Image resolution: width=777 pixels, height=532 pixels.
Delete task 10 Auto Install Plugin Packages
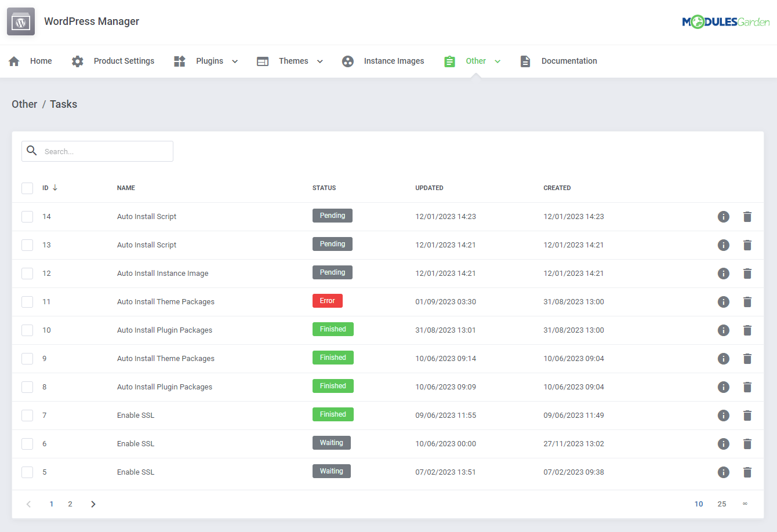point(747,330)
